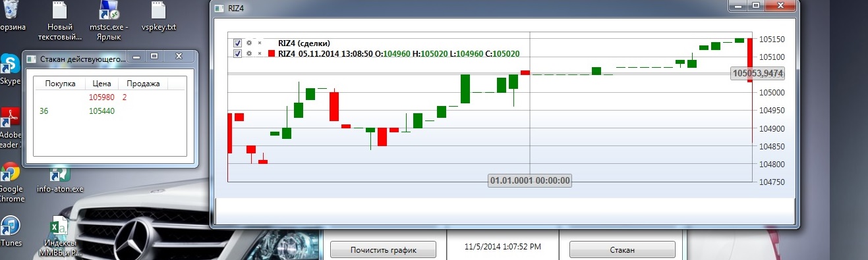This screenshot has width=868, height=260.
Task: Select the 105980 sell price row
Action: (109, 97)
